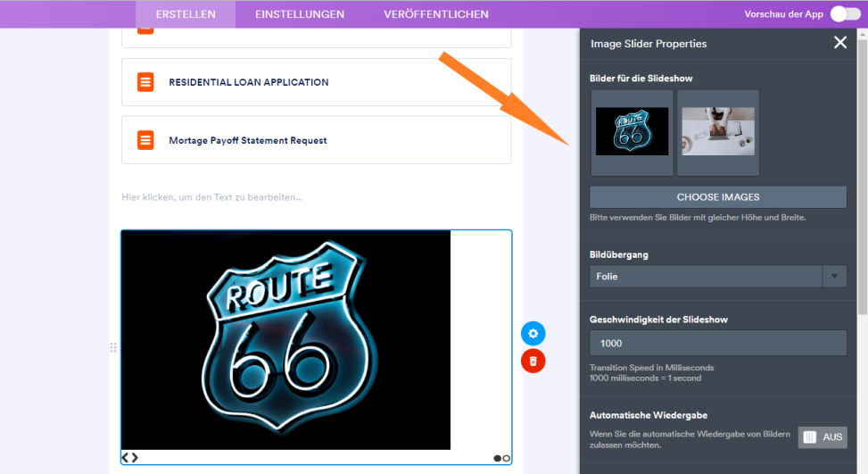Toggle the Vorschau der App switch
Viewport: 868px width, 474px height.
click(846, 14)
